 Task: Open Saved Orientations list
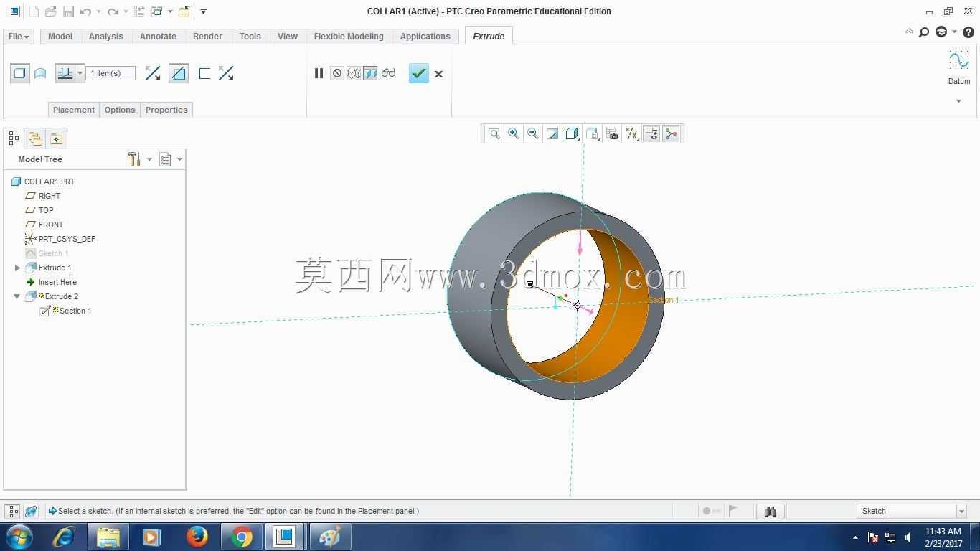pyautogui.click(x=592, y=133)
